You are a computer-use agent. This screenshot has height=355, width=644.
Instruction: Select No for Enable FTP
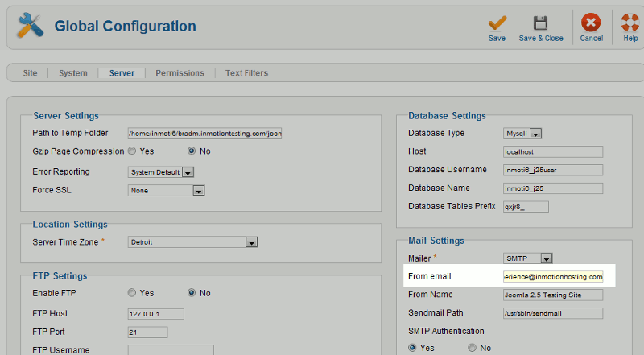pyautogui.click(x=192, y=293)
